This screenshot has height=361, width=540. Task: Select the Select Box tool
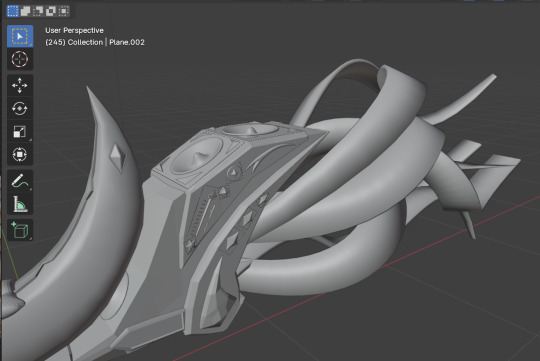(20, 36)
